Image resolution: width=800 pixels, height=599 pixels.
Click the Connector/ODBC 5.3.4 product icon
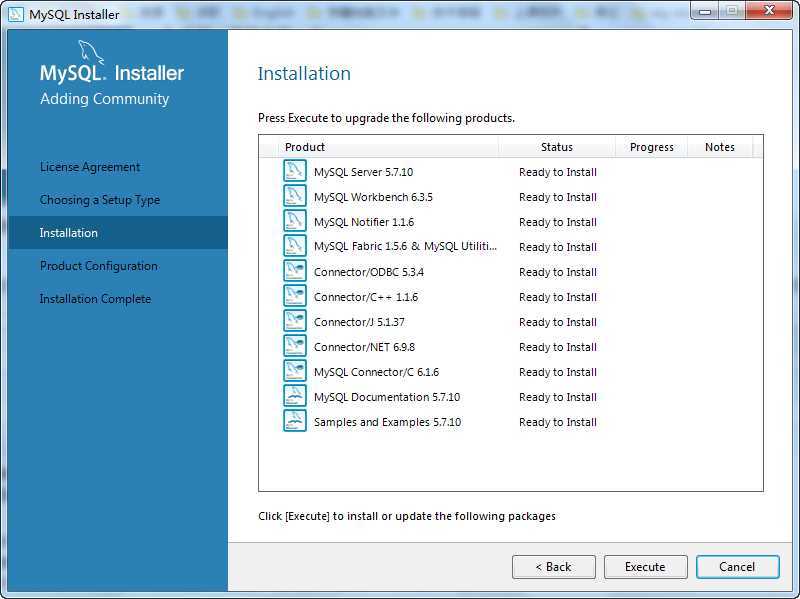coord(294,271)
